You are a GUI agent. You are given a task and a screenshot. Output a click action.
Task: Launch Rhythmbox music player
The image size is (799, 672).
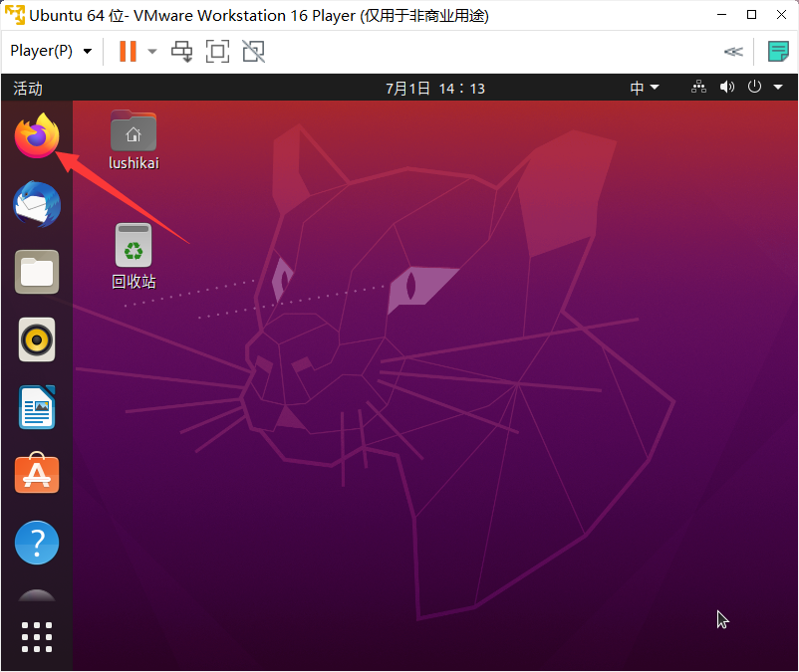pos(37,340)
